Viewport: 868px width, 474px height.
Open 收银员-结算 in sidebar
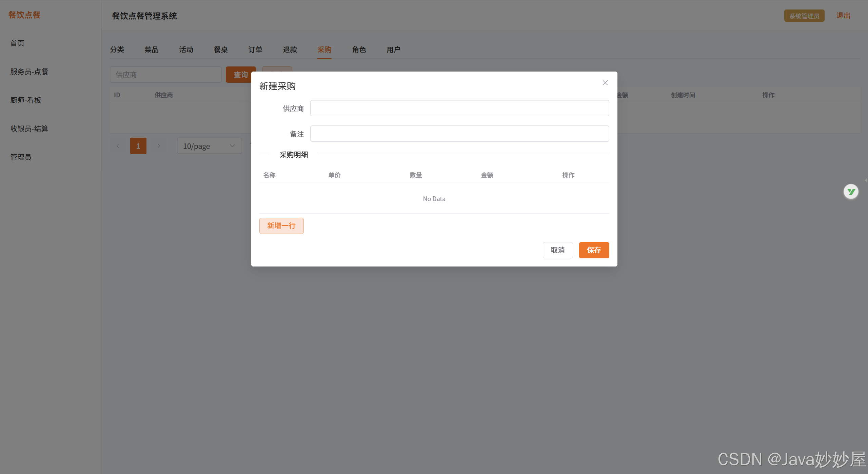click(x=29, y=129)
